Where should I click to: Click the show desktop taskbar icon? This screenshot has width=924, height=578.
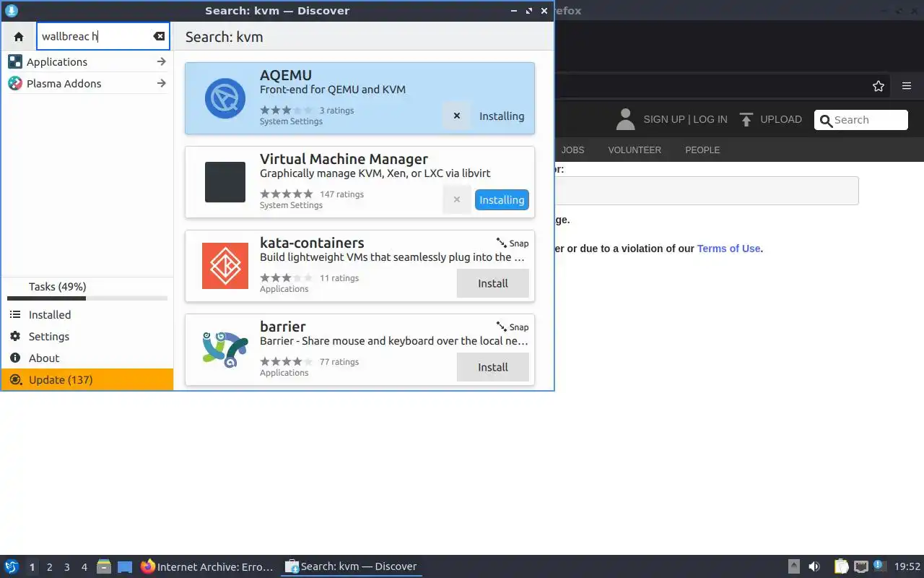[x=125, y=567]
